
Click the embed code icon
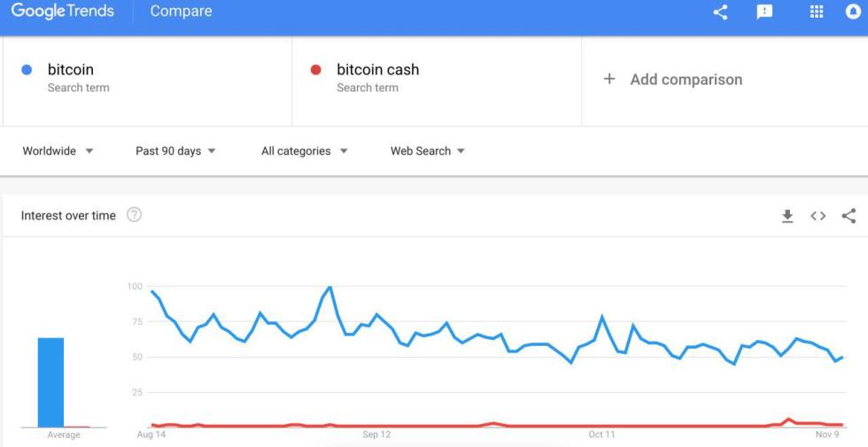[x=818, y=216]
